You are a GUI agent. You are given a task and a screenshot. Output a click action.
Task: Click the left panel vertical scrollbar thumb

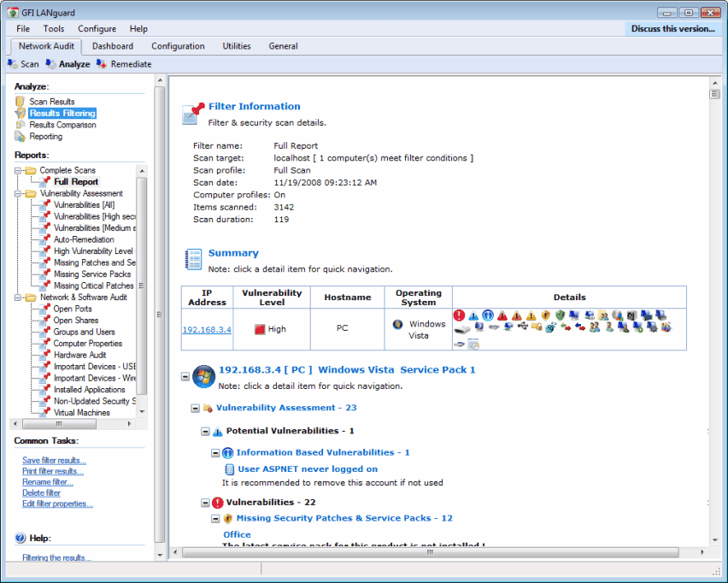[160, 314]
